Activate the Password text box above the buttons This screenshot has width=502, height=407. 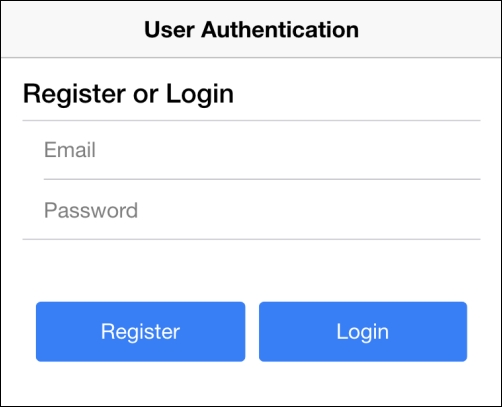(x=262, y=210)
